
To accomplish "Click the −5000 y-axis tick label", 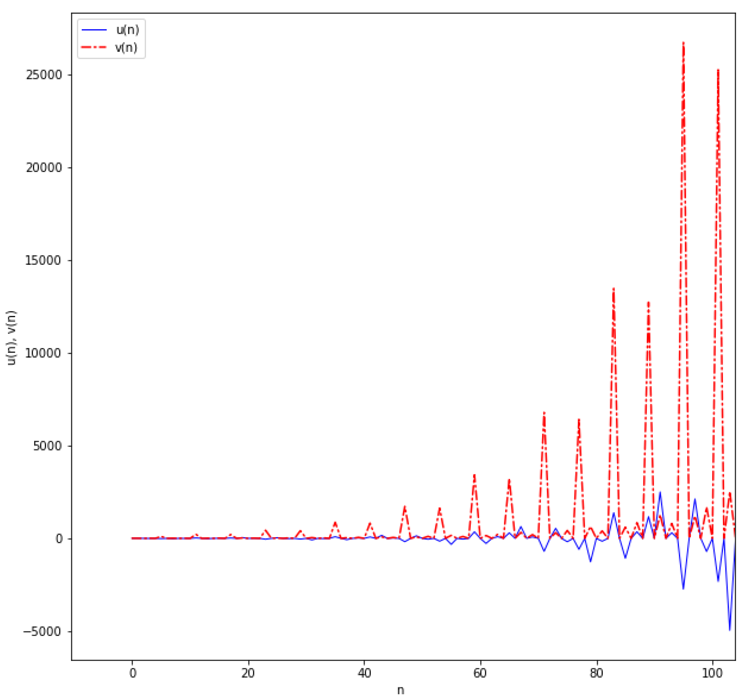I will (42, 632).
